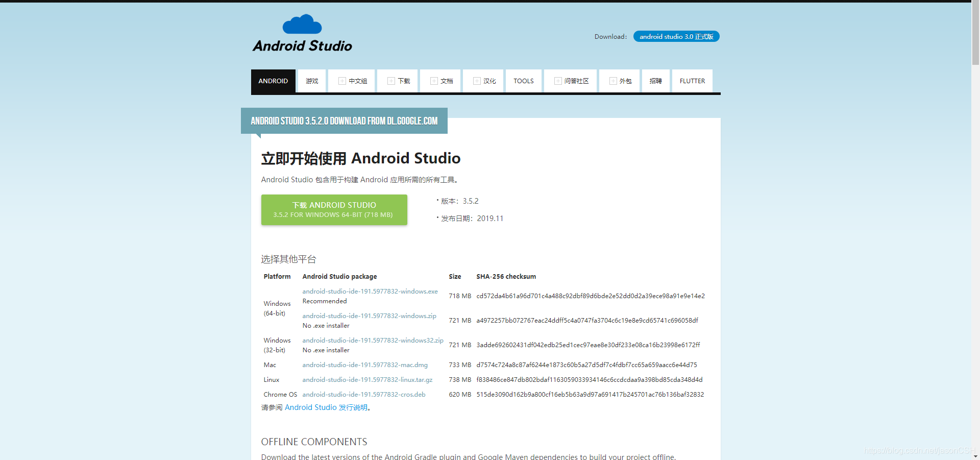Viewport: 980px width, 460px height.
Task: Download android-studio-ide-191.5977832-windows.zip
Action: [369, 316]
